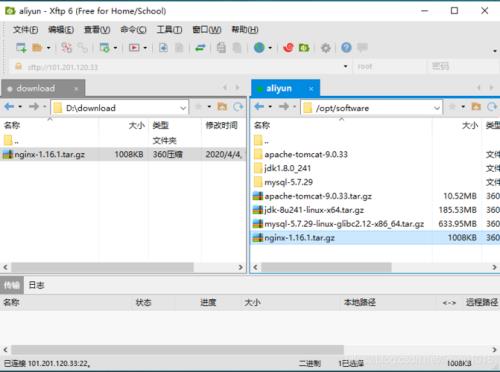
Task: Click the Paste clipboard toolbar icon
Action: click(x=237, y=48)
